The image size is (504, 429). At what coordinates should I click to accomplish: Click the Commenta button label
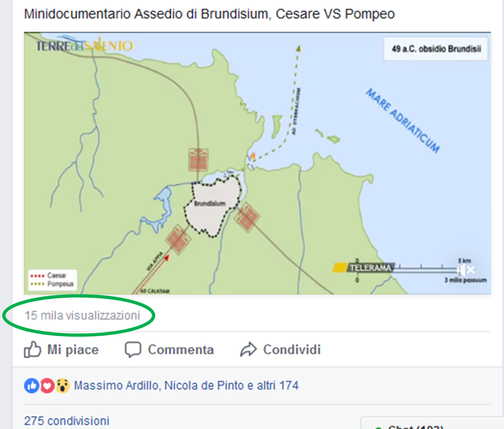pos(181,350)
